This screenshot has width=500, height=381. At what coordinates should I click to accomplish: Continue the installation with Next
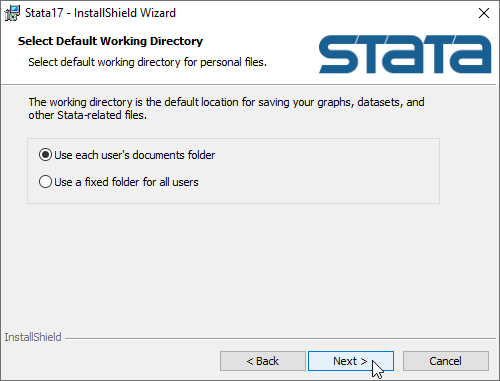click(351, 361)
